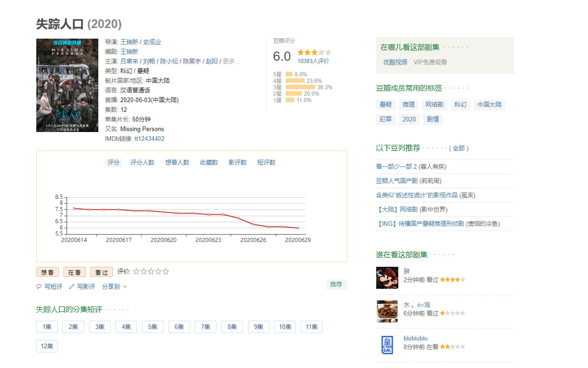Select the 中国大陆 tag
Viewport: 588px width, 368px height.
click(489, 105)
